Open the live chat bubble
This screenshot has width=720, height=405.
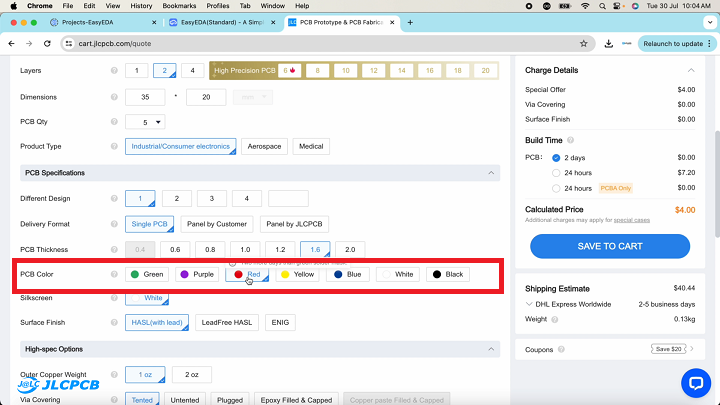[696, 383]
